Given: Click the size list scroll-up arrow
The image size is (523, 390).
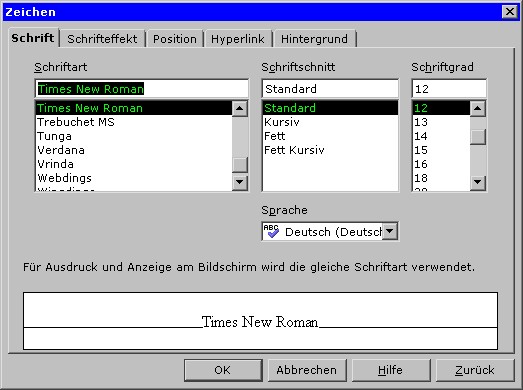Looking at the screenshot, I should pos(478,108).
